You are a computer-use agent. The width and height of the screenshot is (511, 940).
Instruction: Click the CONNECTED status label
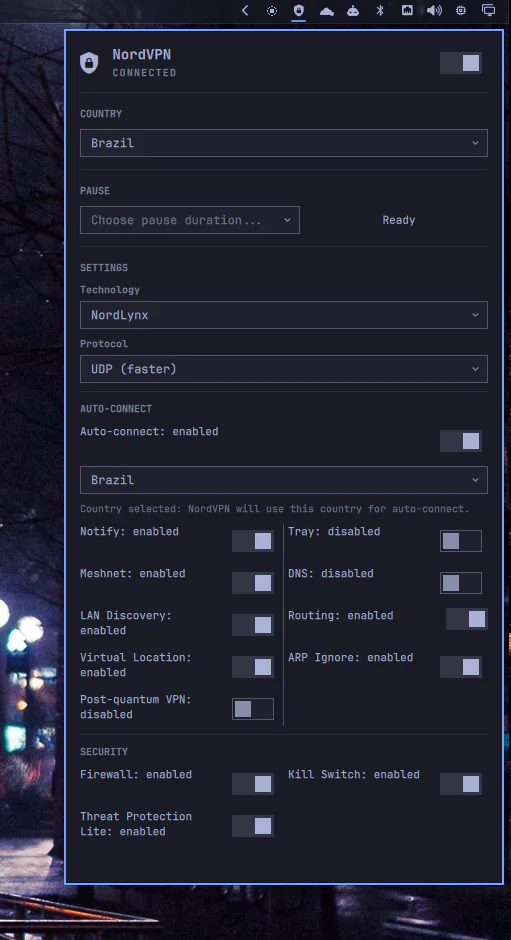pyautogui.click(x=145, y=73)
